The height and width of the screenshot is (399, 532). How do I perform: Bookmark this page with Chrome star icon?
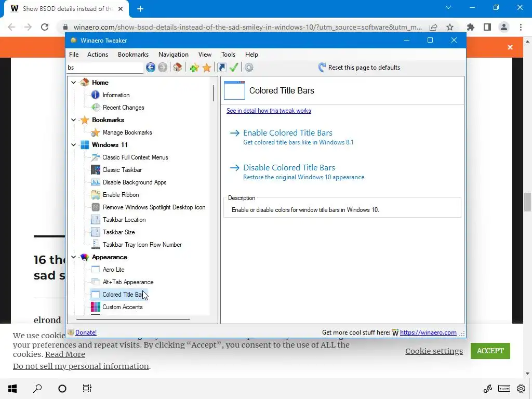tap(450, 27)
